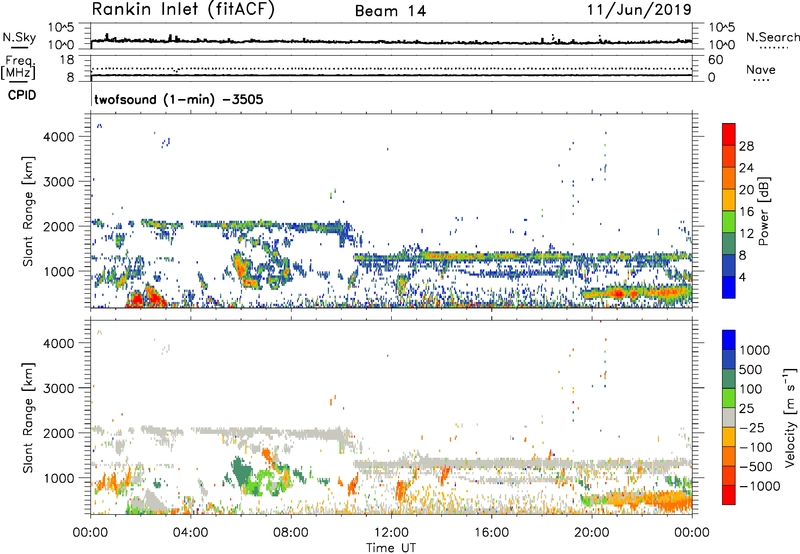Click the '20:00' time axis label
Image resolution: width=800 pixels, height=554 pixels.
(592, 533)
